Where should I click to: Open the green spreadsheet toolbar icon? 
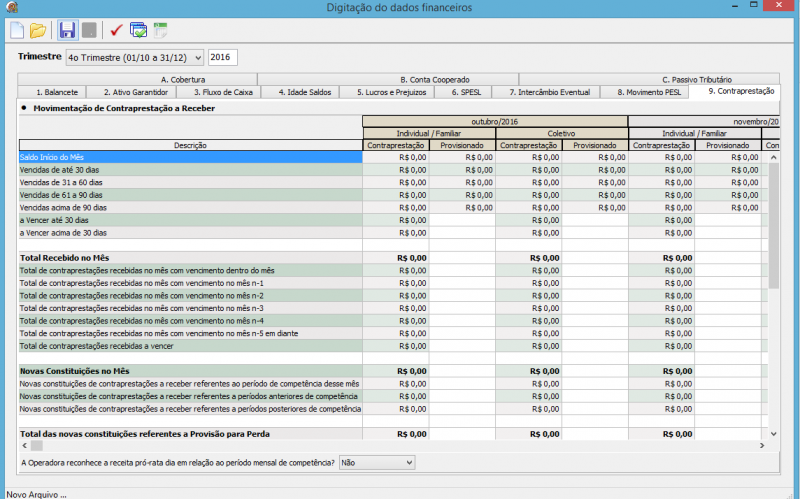click(161, 31)
